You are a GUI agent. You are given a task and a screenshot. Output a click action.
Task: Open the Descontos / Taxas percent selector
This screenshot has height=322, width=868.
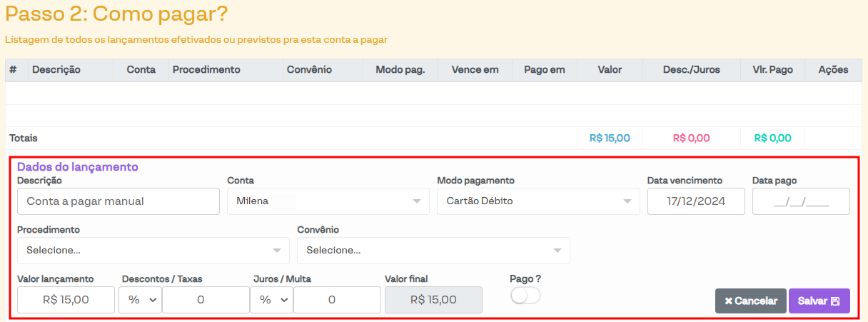pos(141,301)
